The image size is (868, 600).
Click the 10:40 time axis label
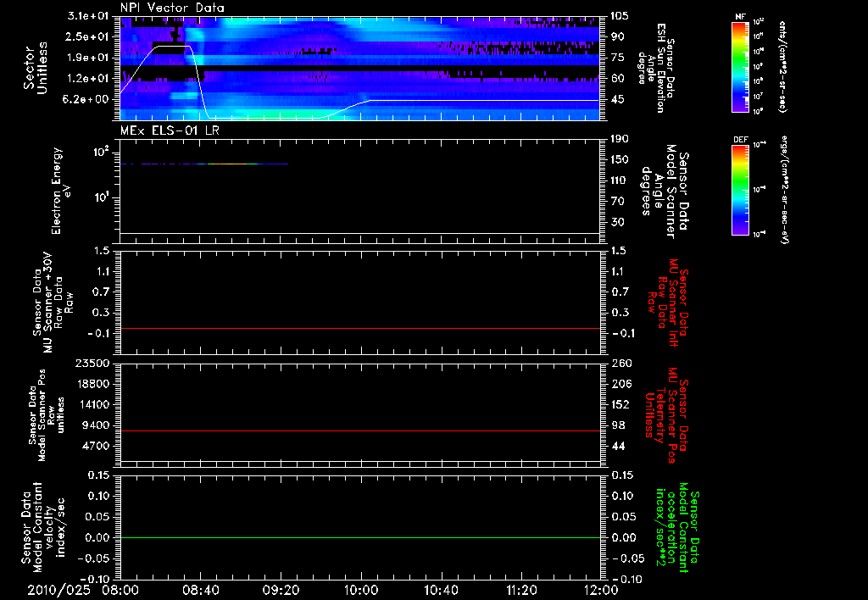point(441,590)
